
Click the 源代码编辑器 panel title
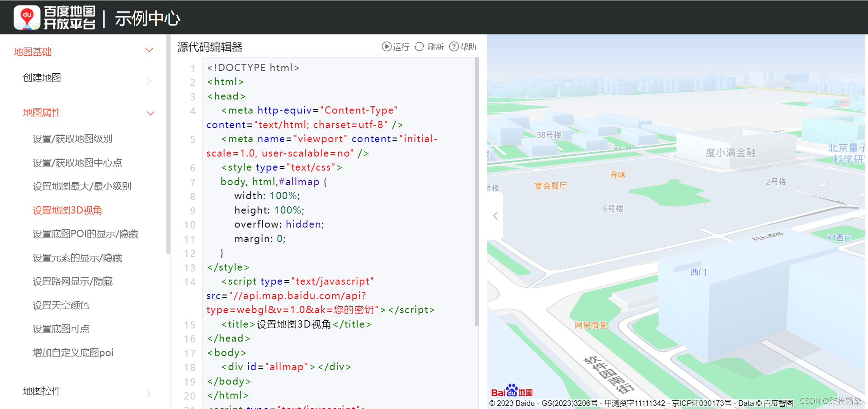210,47
